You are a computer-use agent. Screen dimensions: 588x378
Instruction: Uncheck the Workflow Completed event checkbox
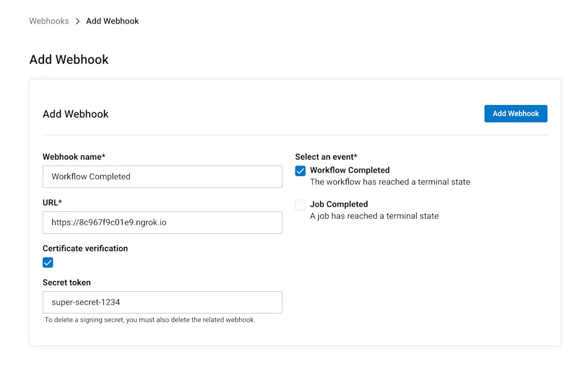pos(300,171)
